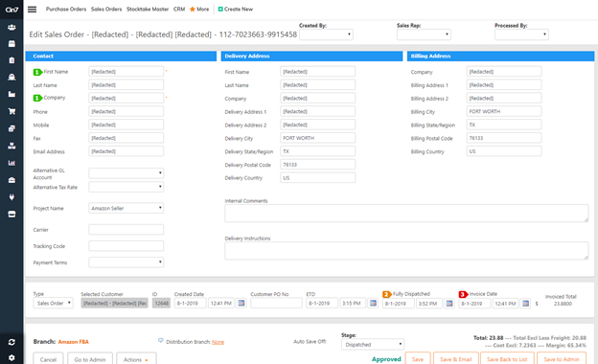Open the Alternative GL Account dropdown
The height and width of the screenshot is (364, 598).
(126, 173)
